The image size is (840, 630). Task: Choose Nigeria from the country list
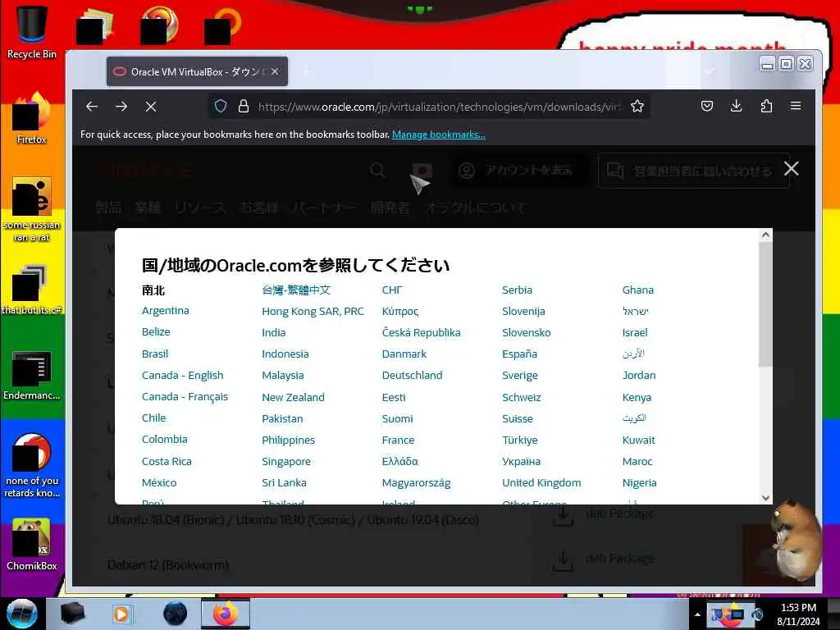(x=639, y=483)
